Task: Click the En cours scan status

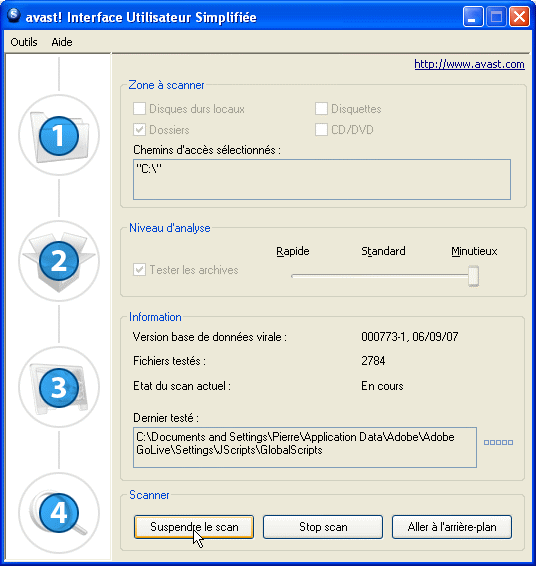Action: (x=382, y=386)
